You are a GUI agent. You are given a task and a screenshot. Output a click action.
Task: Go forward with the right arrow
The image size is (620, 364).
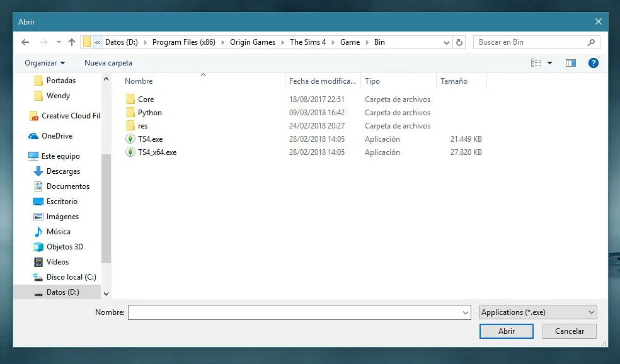click(x=44, y=42)
